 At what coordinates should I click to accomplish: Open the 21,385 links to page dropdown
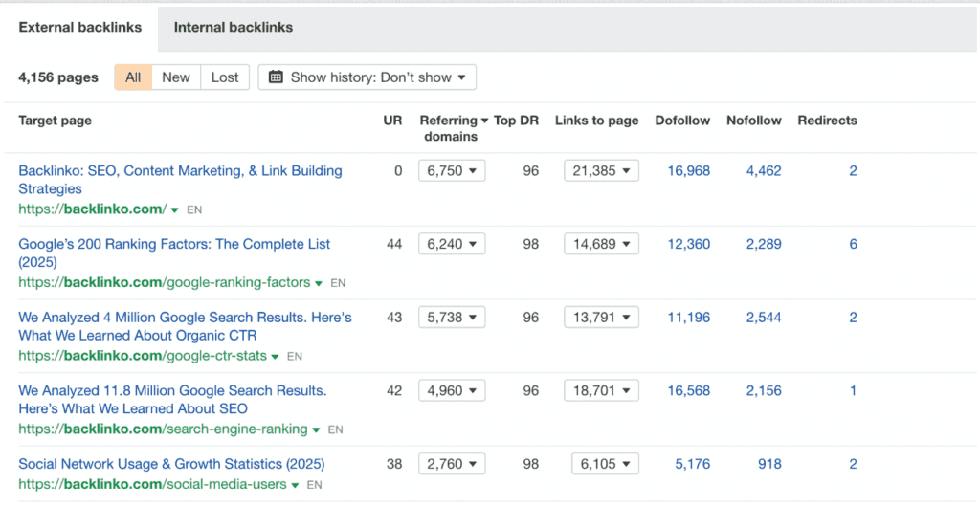click(601, 170)
